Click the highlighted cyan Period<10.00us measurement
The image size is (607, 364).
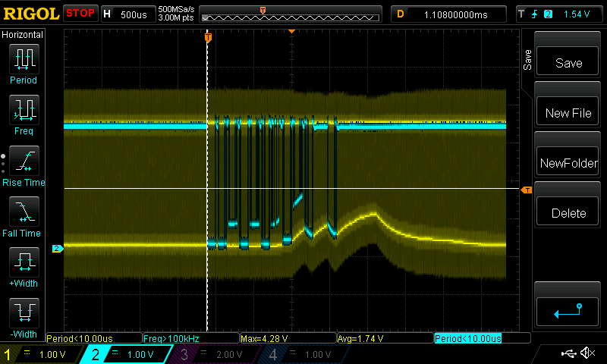(468, 338)
